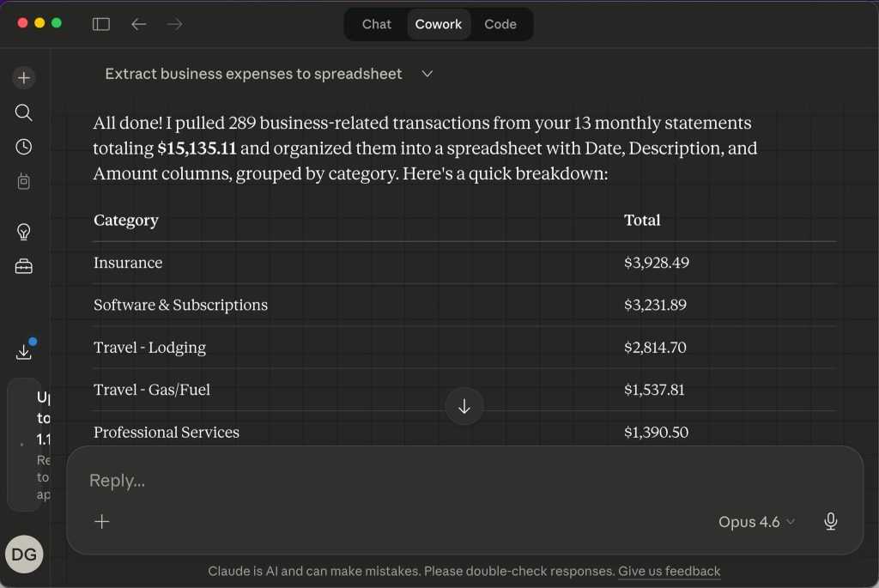The image size is (879, 588).
Task: Select the Cowork tab
Action: pyautogui.click(x=439, y=24)
